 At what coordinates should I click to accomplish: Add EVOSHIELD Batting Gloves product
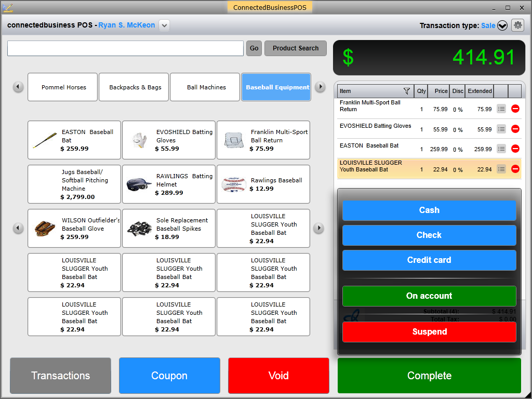[169, 140]
